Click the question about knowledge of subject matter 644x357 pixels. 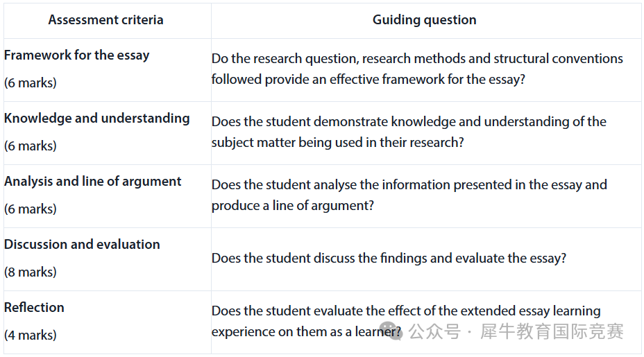[x=409, y=132]
